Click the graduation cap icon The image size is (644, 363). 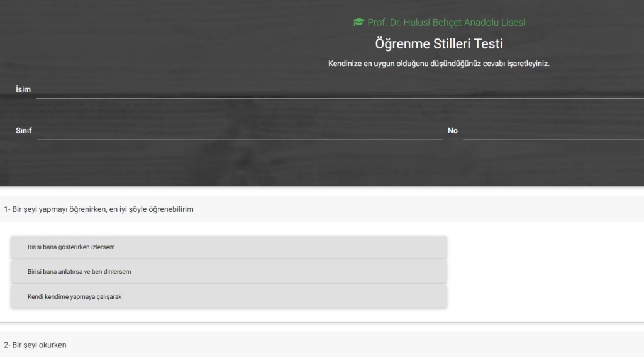(x=358, y=23)
